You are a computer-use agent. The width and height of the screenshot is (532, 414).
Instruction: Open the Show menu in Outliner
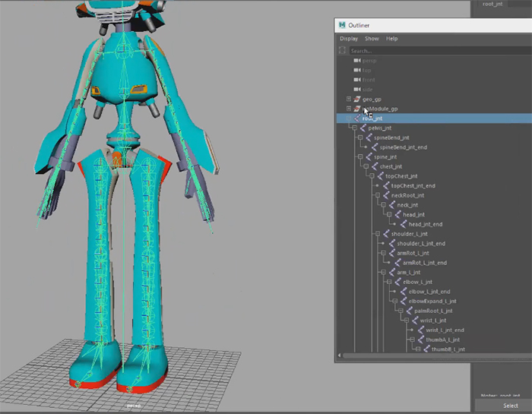tap(372, 39)
